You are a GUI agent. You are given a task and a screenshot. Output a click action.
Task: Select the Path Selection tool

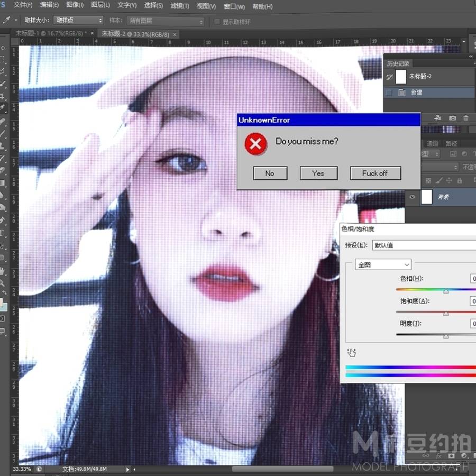3,245
